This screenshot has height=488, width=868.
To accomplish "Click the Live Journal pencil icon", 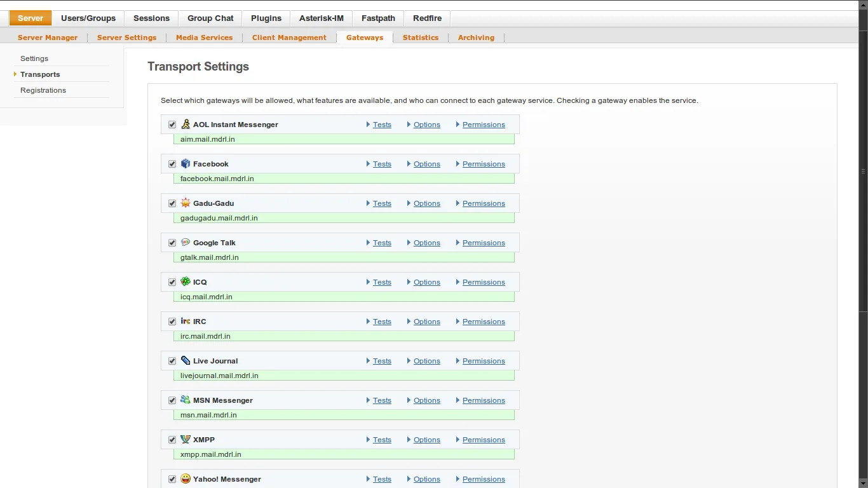I will (186, 360).
